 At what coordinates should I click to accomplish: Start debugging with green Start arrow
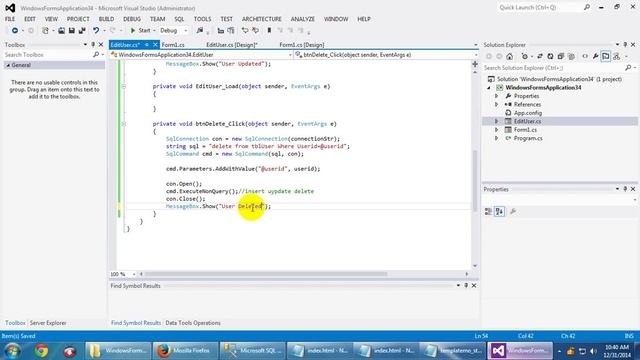click(140, 31)
